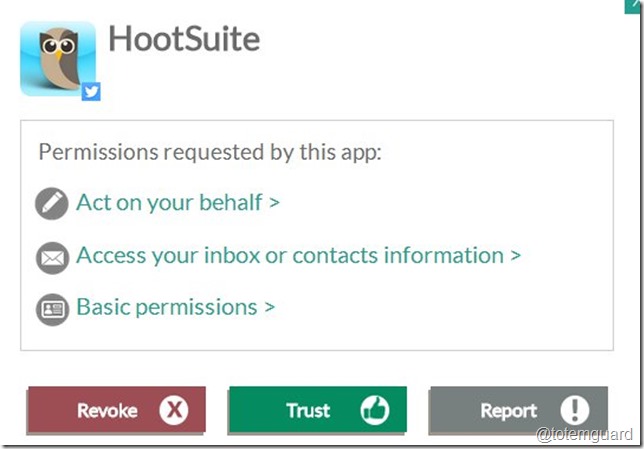Click the Twitter bird badge icon
The image size is (644, 449).
91,91
